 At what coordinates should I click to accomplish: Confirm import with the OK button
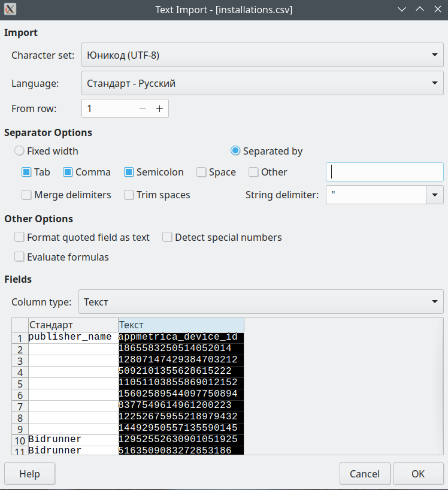tap(418, 474)
